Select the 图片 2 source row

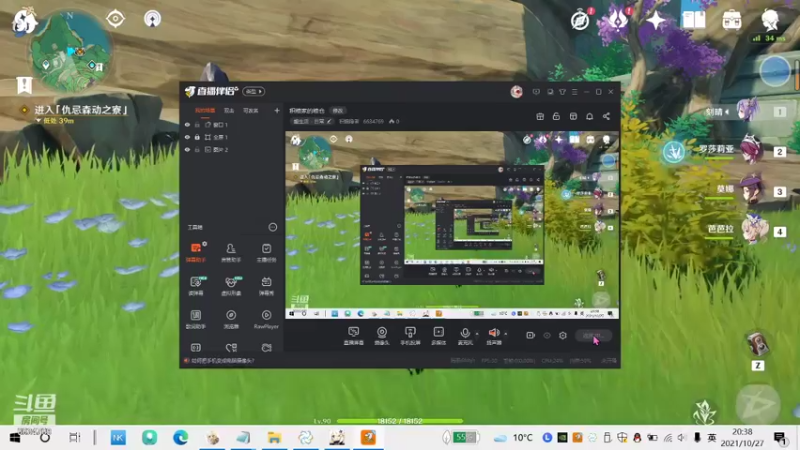[232, 149]
